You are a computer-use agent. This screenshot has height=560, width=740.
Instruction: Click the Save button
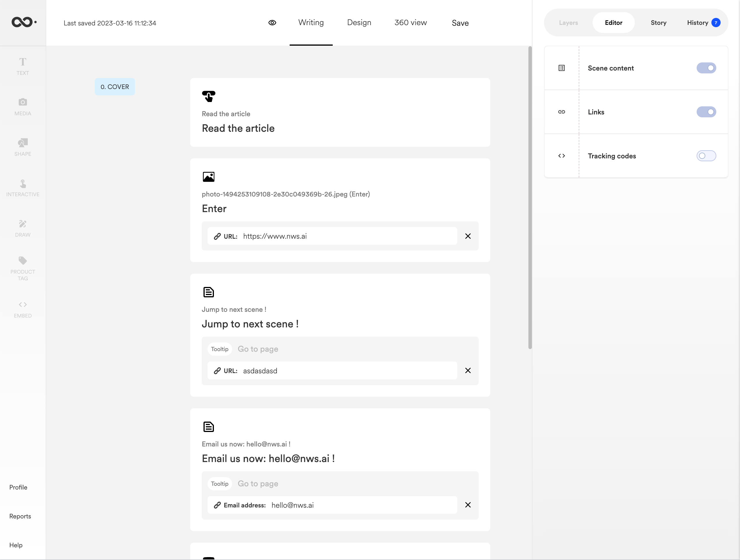460,23
